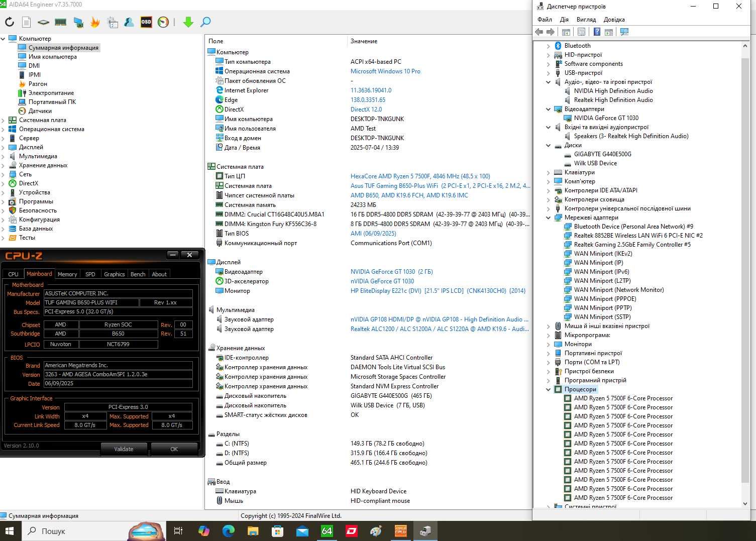Open File Explorer from taskbar
Screen dimensions: 756x541
click(253, 531)
